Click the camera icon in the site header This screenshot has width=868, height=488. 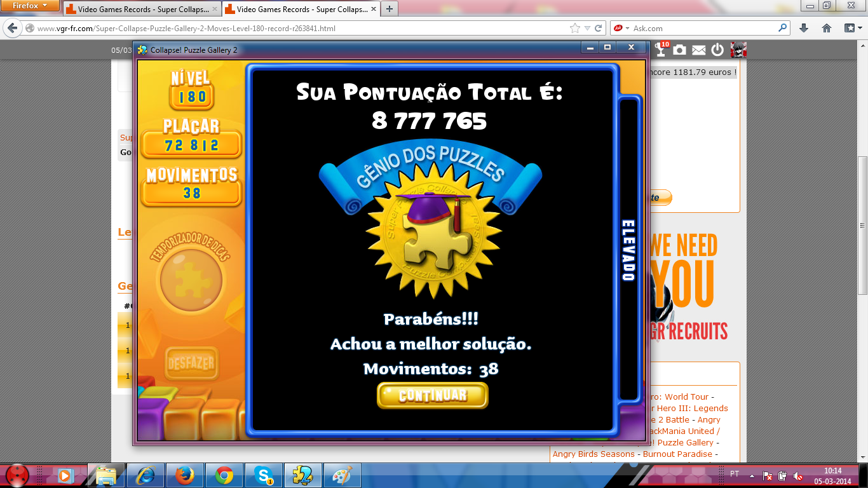coord(679,50)
